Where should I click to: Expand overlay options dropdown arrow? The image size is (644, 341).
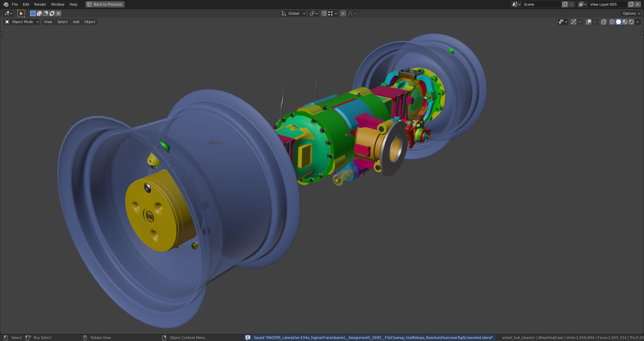pyautogui.click(x=595, y=22)
